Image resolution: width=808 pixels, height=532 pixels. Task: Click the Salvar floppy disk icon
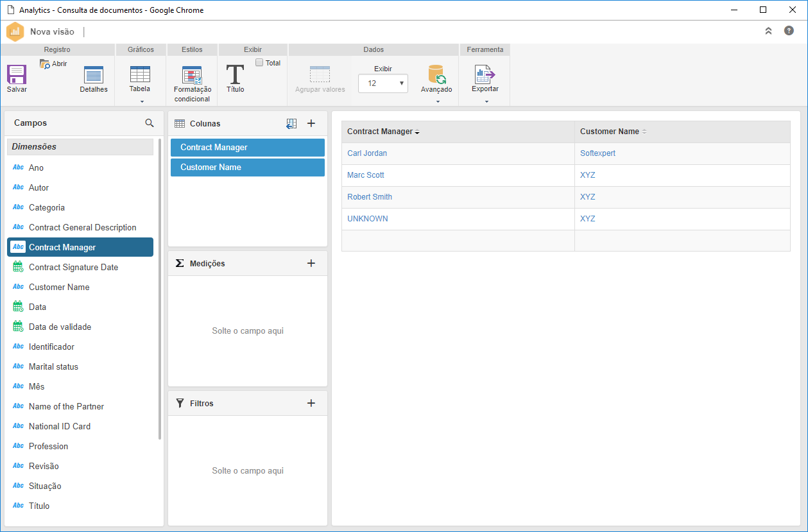(x=17, y=74)
